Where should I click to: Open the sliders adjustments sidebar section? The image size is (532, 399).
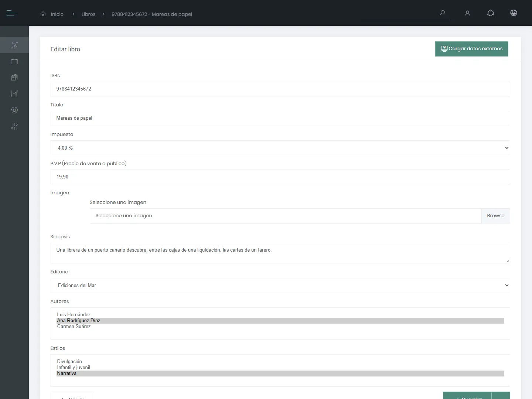click(x=14, y=126)
